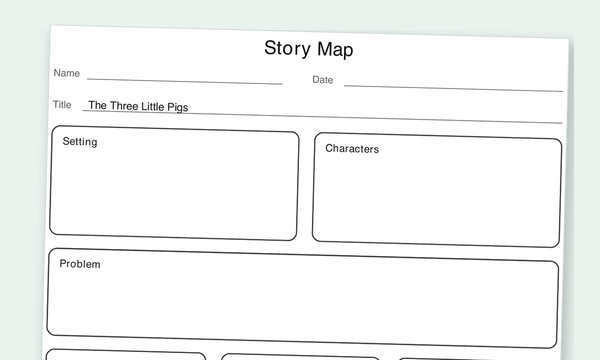Click the Name line field

pos(185,77)
